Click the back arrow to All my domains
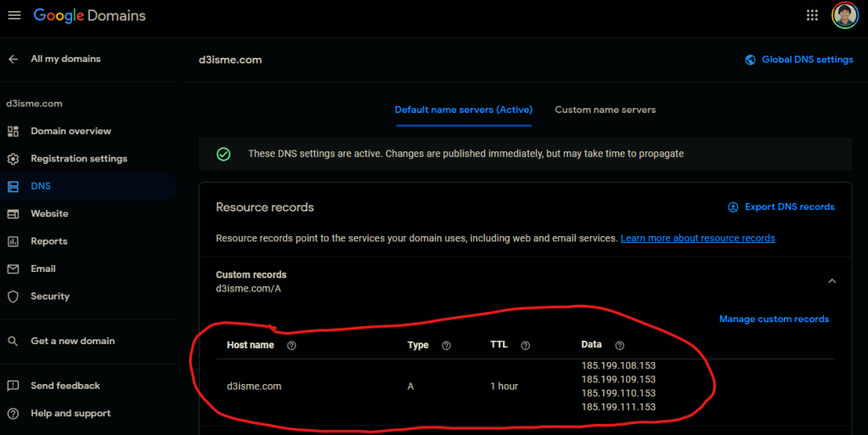The height and width of the screenshot is (435, 868). 13,59
